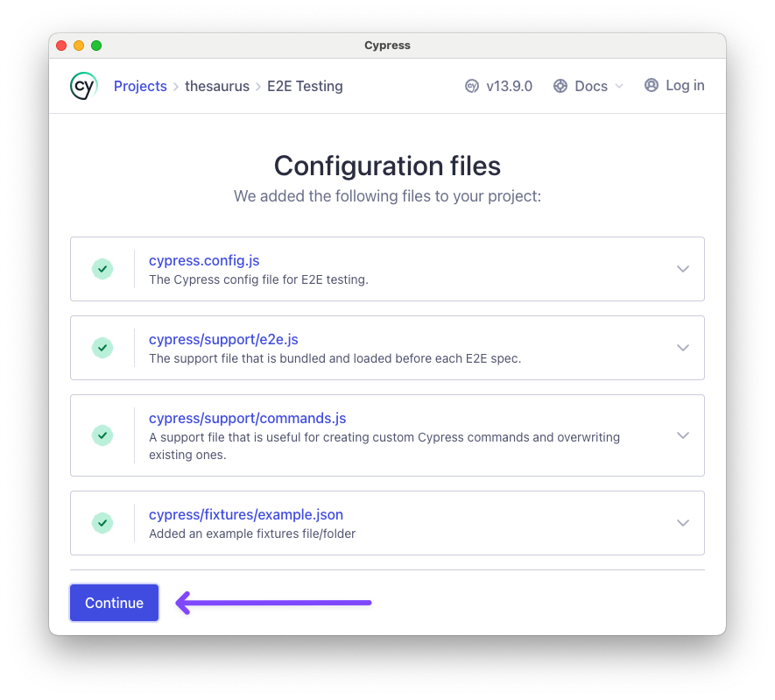Screen dimensions: 775x700
Task: Click the green checkmark for cypress.config.js
Action: [102, 269]
